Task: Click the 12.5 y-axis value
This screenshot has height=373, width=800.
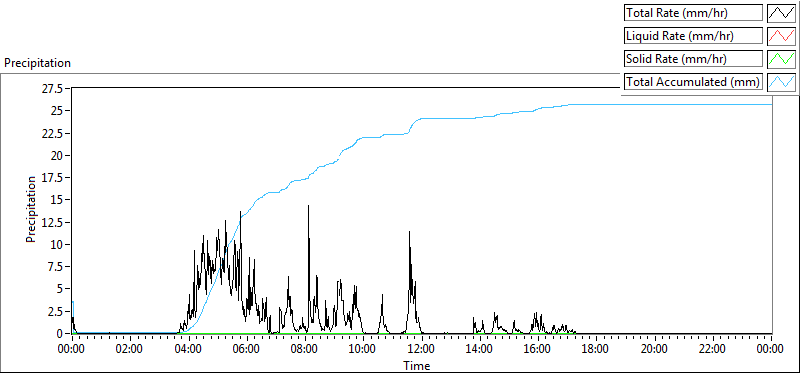Action: (x=53, y=222)
